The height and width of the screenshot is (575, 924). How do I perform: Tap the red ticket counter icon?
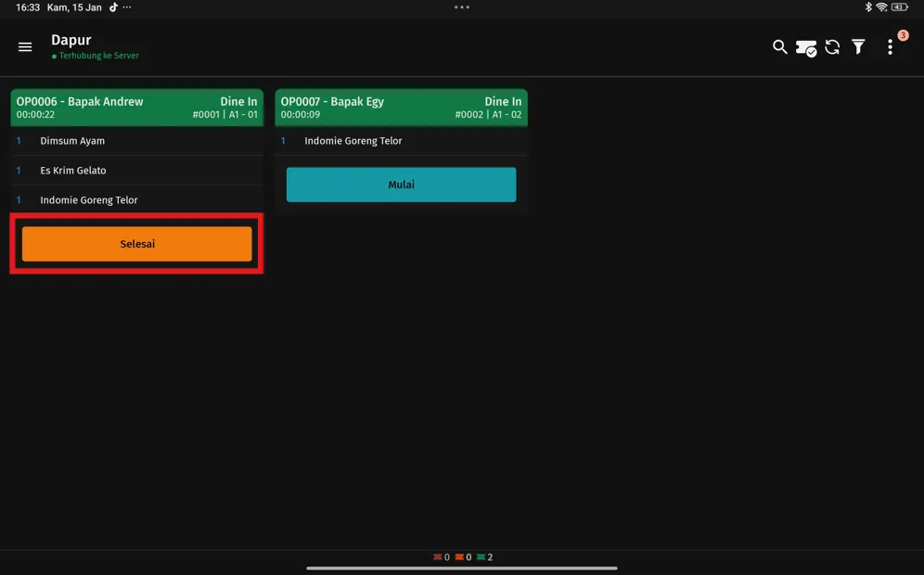438,557
